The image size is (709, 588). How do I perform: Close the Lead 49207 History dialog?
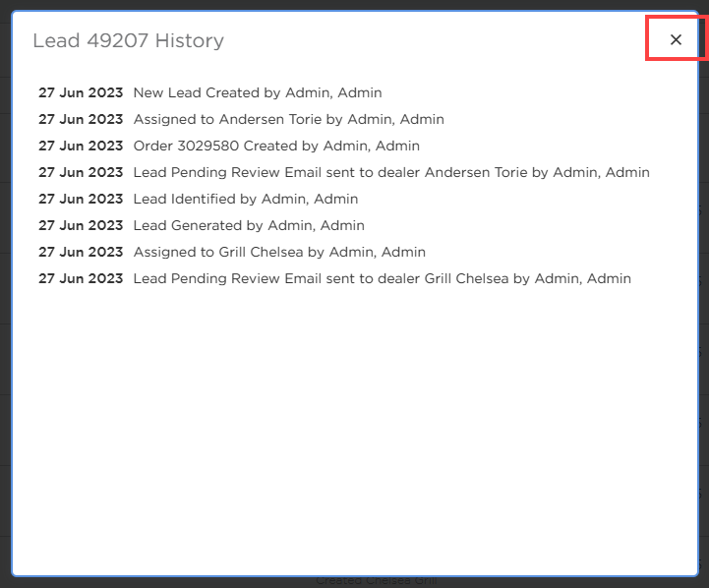(x=676, y=39)
